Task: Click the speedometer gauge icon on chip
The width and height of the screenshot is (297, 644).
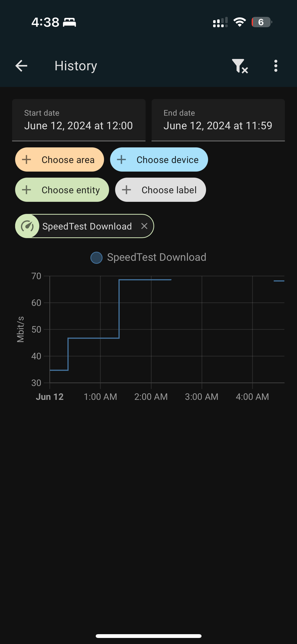Action: pyautogui.click(x=27, y=226)
